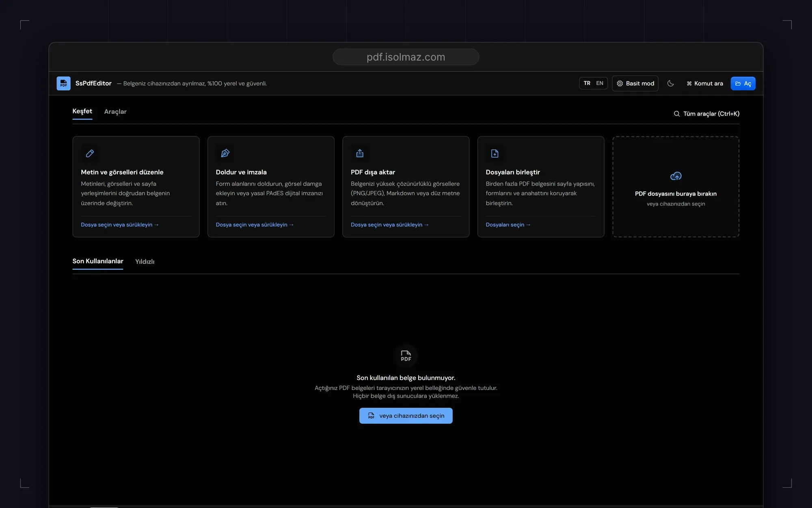Screen dimensions: 812x508
Task: Click the 'veya cihazınızdan seçin' blue button
Action: click(x=406, y=416)
